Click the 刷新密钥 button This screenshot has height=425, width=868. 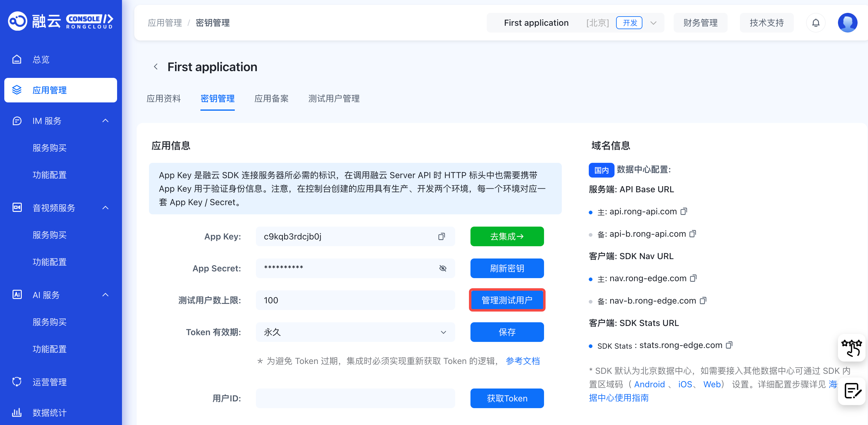tap(507, 268)
